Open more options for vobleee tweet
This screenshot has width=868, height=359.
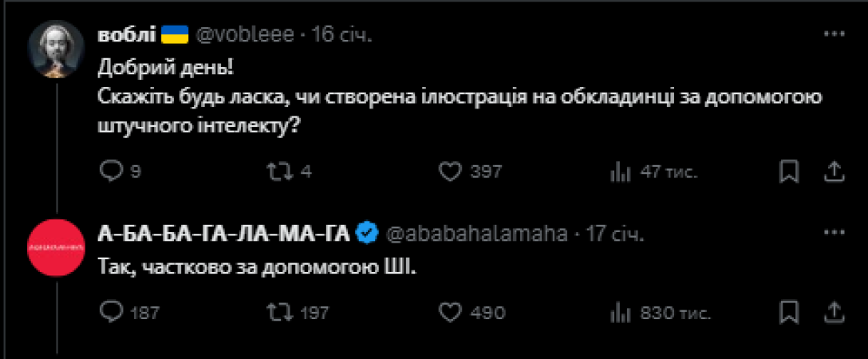coord(833,34)
